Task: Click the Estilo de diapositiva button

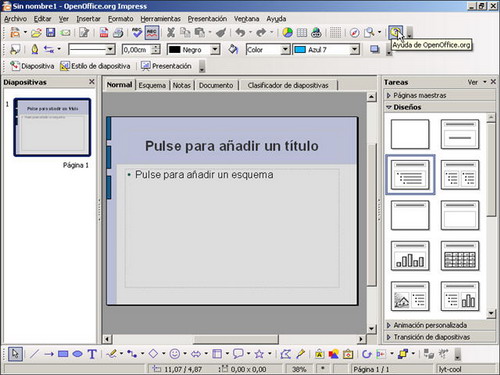Action: [x=95, y=66]
